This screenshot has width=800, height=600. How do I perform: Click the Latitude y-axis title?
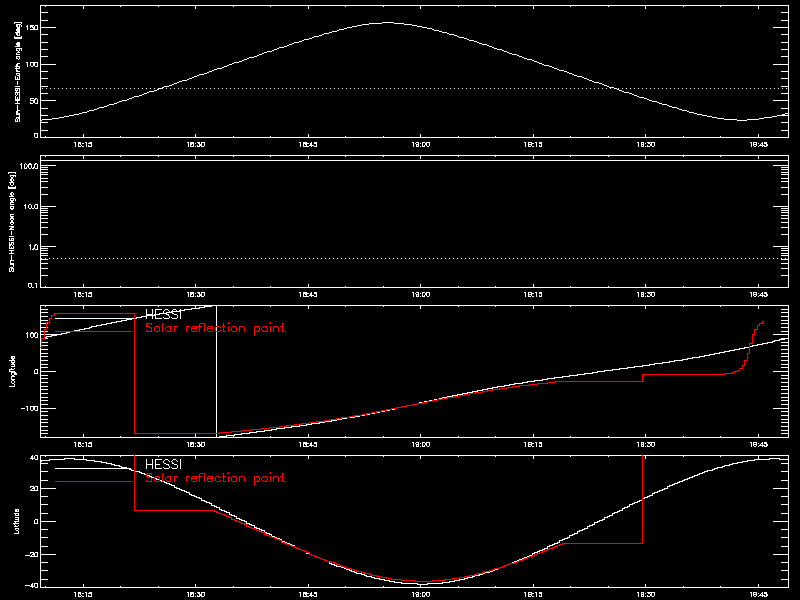pyautogui.click(x=16, y=521)
